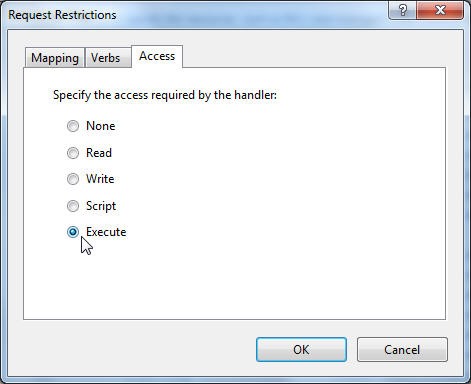Click the Write option label text
Viewport: 471px width, 384px height.
click(100, 179)
